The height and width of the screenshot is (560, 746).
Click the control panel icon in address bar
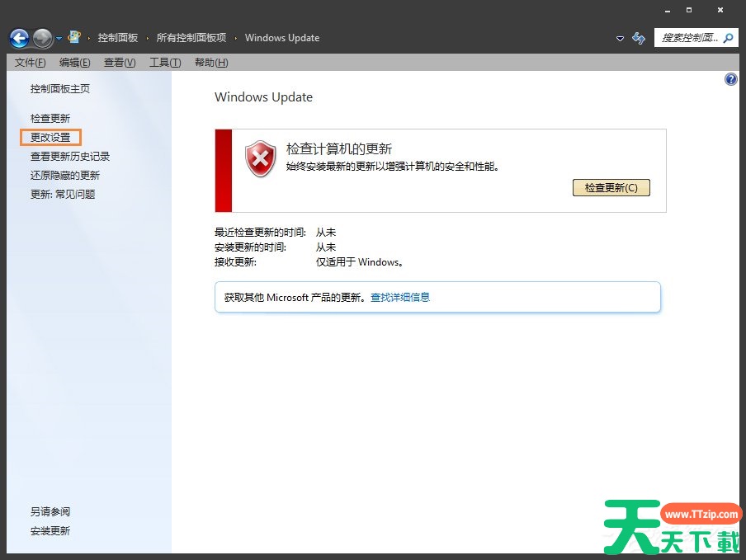pos(75,37)
